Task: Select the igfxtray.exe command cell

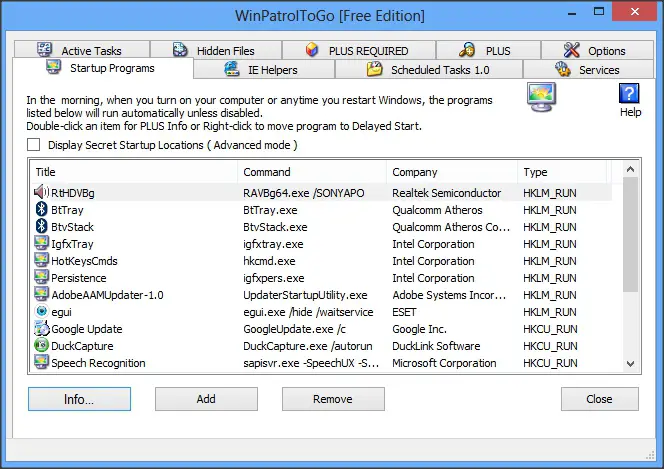Action: (x=273, y=244)
